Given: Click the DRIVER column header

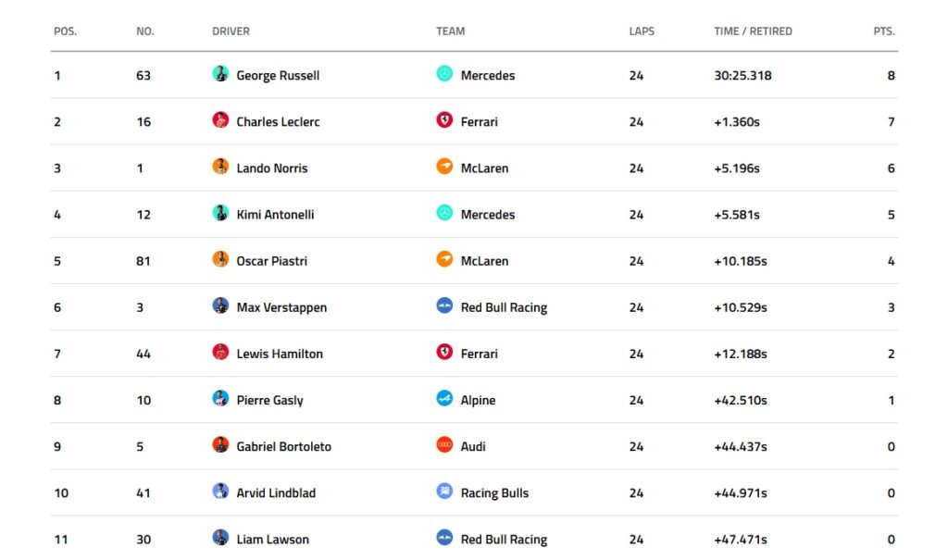Looking at the screenshot, I should pos(231,31).
